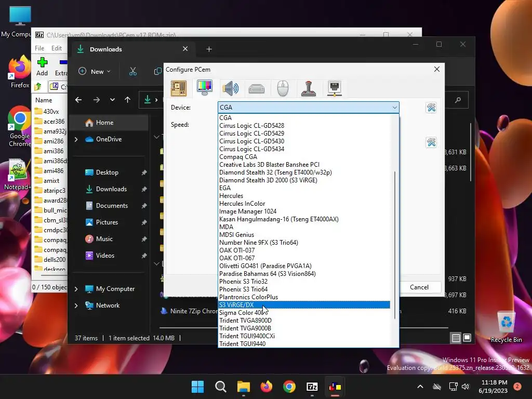Switch to the 7-Zip taskbar icon
Screen dimensions: 532x399
click(312, 387)
